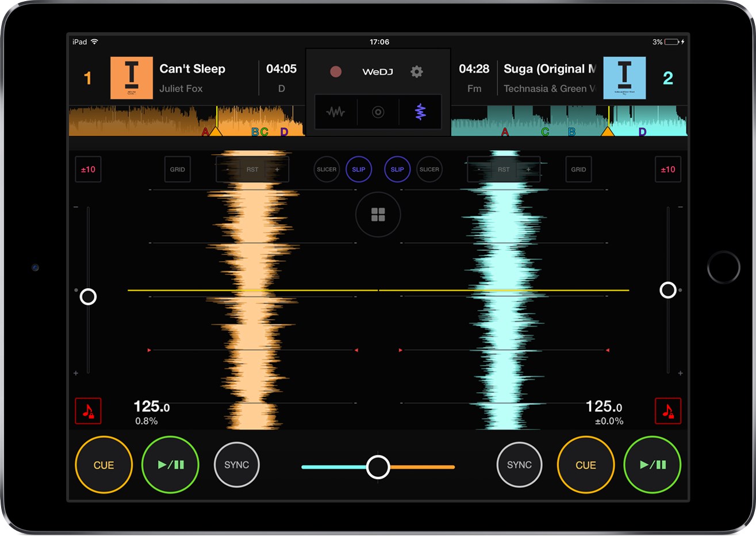Open the Can't Sleep track title

[193, 68]
